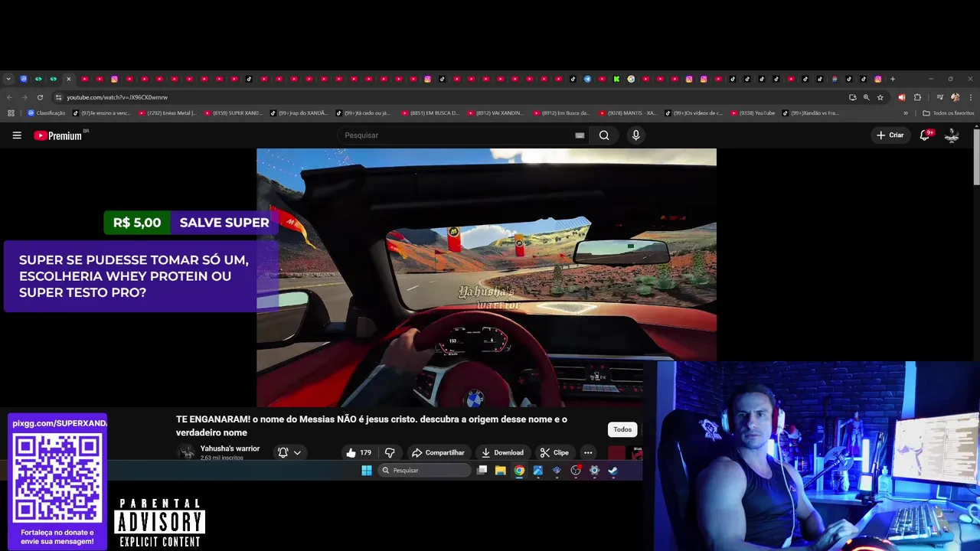Open bookmark '(9338) YouTube'
This screenshot has width=980, height=551.
(753, 113)
